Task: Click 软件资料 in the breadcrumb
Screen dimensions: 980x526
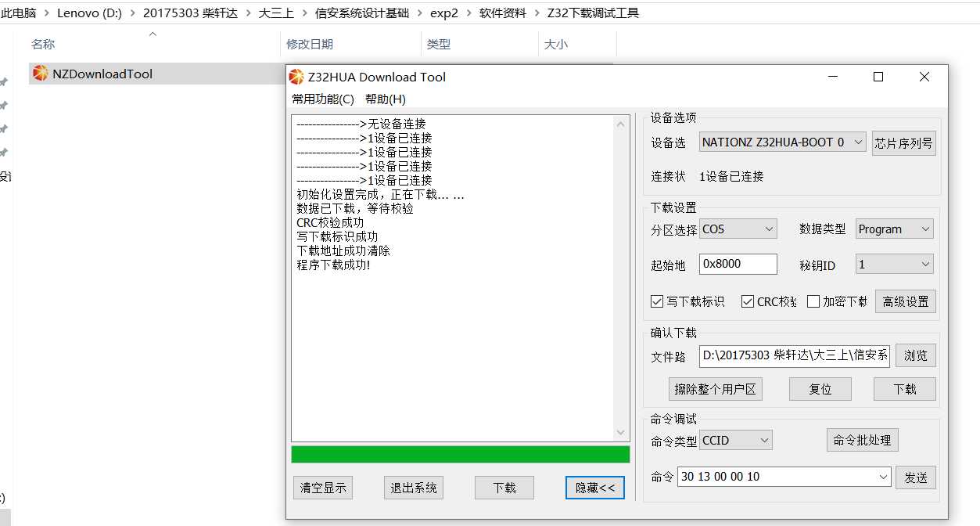Action: click(503, 13)
